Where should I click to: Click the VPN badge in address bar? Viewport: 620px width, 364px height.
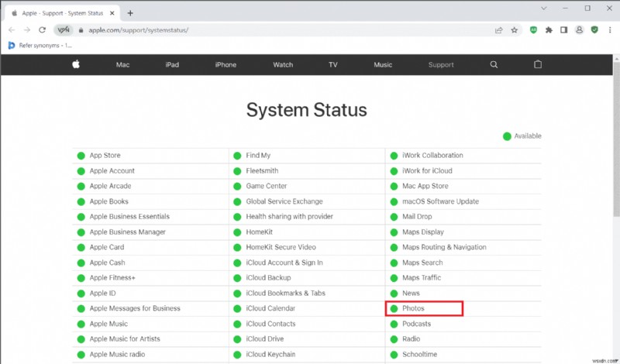[x=64, y=30]
